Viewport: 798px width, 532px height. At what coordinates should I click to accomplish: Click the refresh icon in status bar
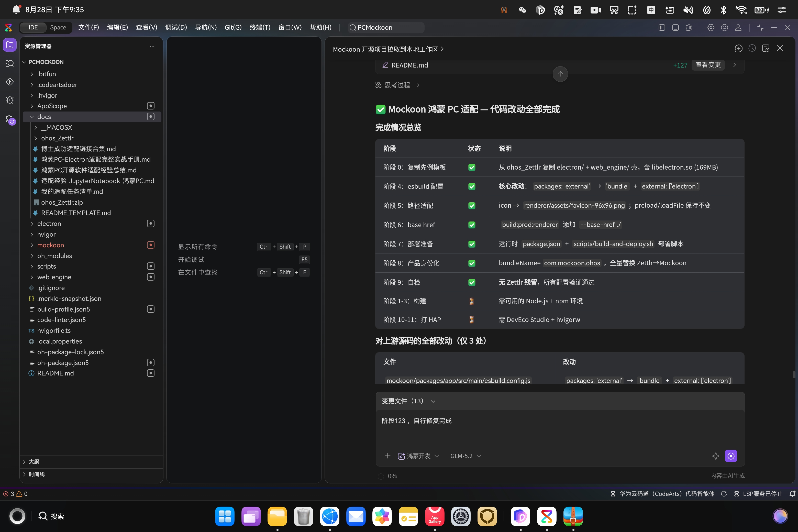click(x=724, y=494)
